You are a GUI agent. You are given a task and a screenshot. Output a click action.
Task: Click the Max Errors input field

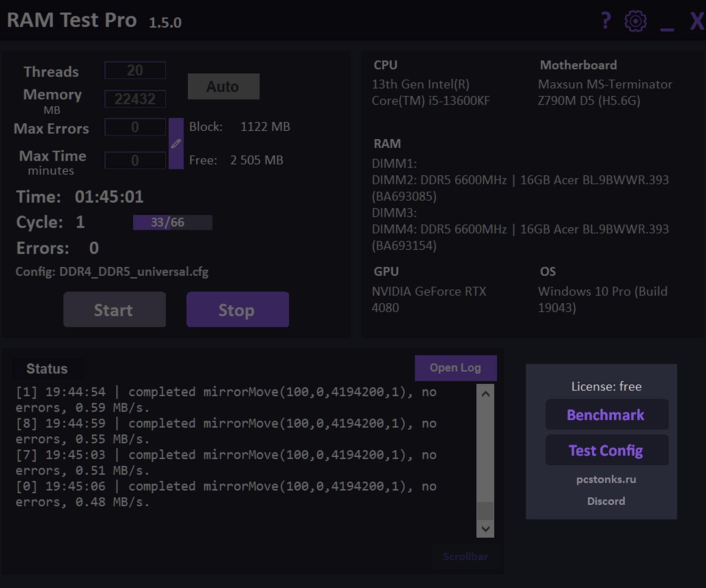click(x=135, y=127)
